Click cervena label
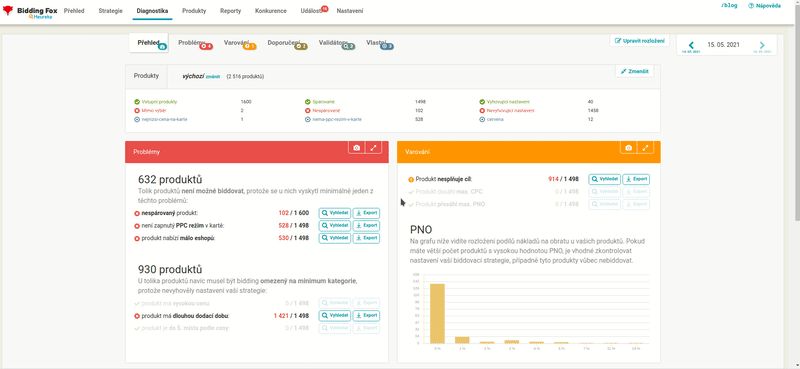This screenshot has width=800, height=369. [491, 119]
